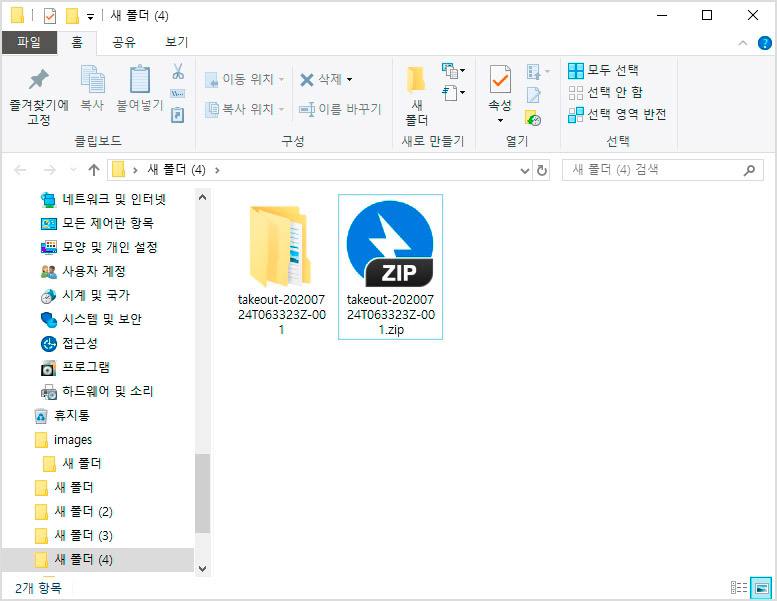777x601 pixels.
Task: Select the takeout-20200724T063323Z-001 folder
Action: (x=281, y=270)
